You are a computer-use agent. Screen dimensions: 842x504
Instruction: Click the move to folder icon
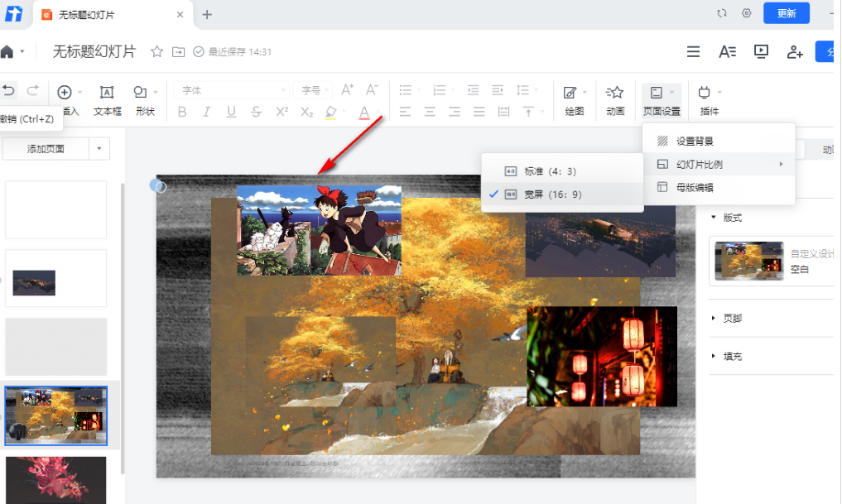pos(178,51)
